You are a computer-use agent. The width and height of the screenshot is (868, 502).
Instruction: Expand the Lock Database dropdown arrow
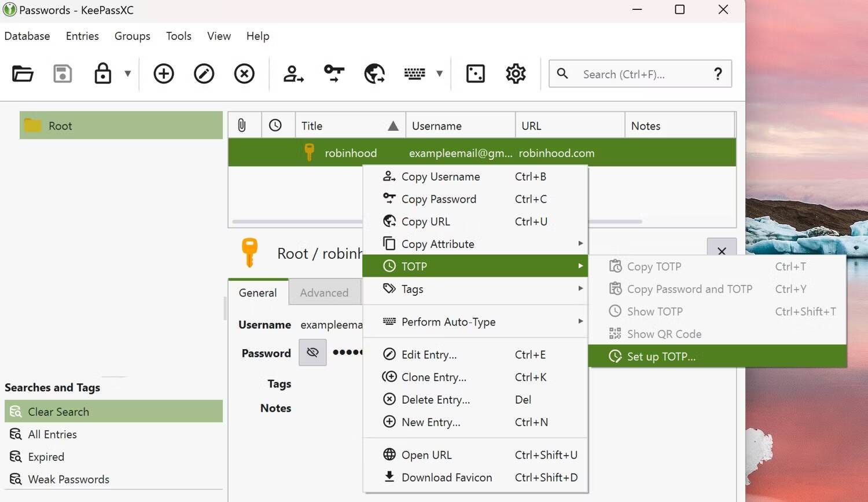128,74
